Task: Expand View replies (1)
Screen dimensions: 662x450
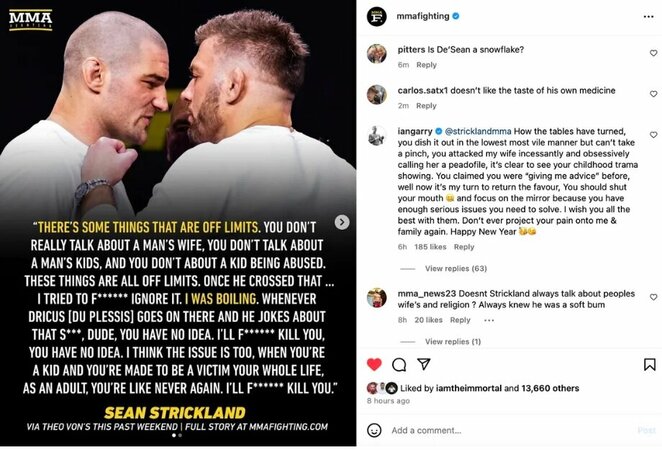Action: (x=453, y=342)
